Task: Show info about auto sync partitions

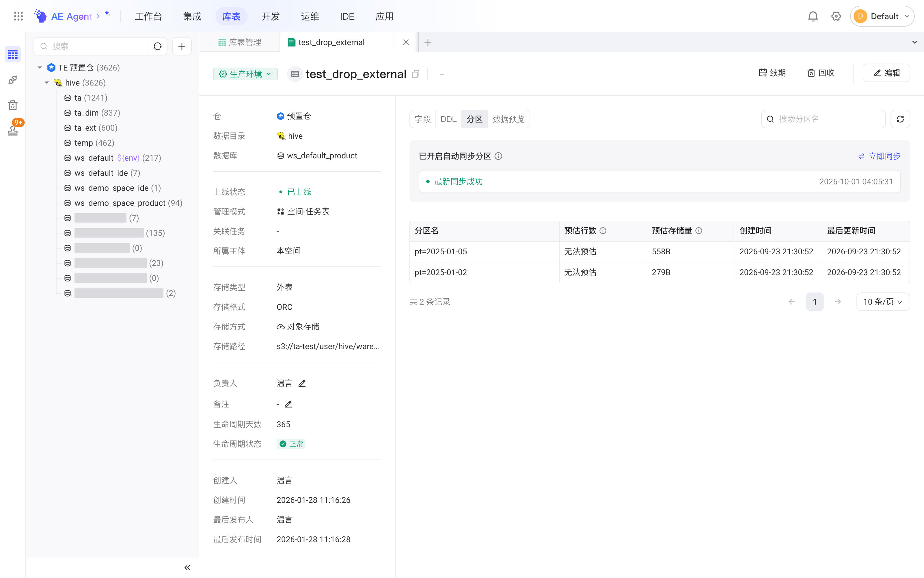Action: coord(498,156)
